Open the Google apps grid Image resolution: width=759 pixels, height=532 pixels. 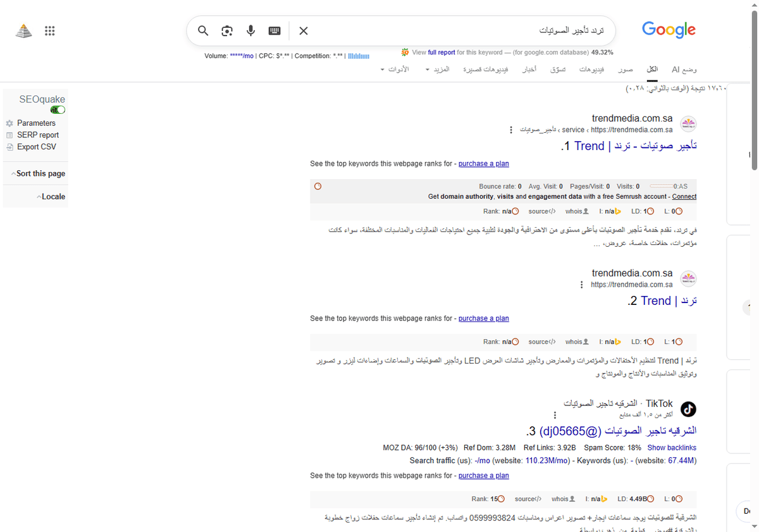(x=49, y=30)
